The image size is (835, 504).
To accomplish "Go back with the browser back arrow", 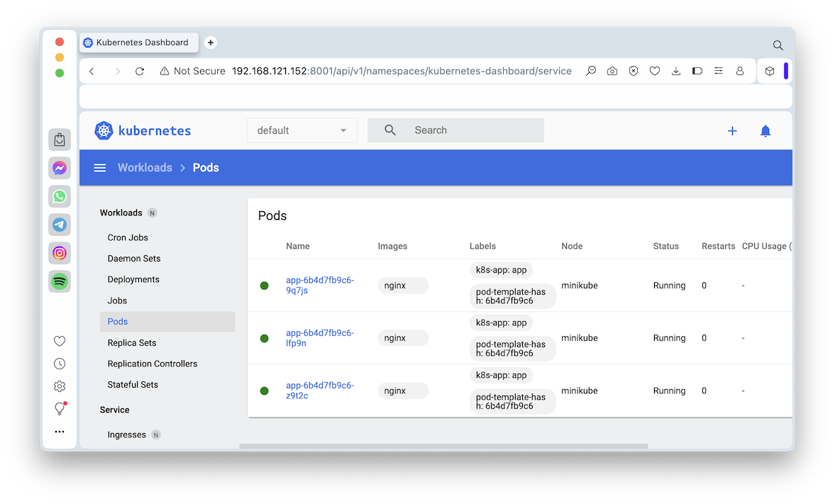I will point(92,72).
